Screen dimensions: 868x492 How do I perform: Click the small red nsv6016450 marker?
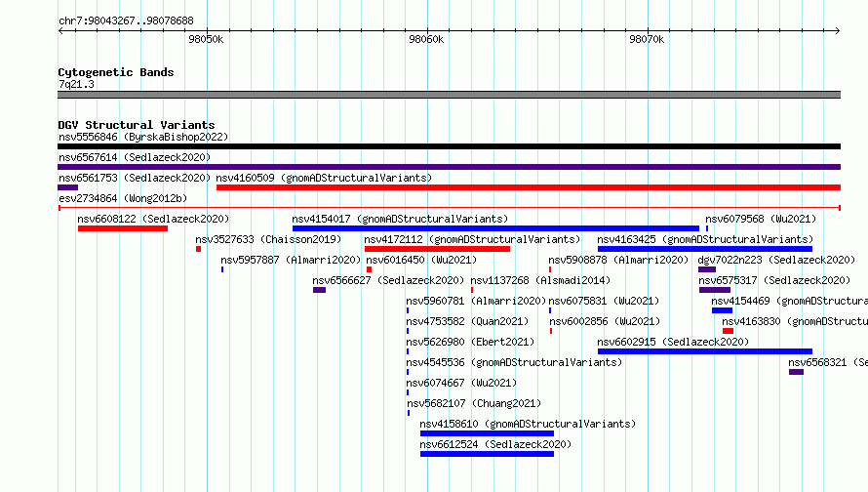coord(370,269)
